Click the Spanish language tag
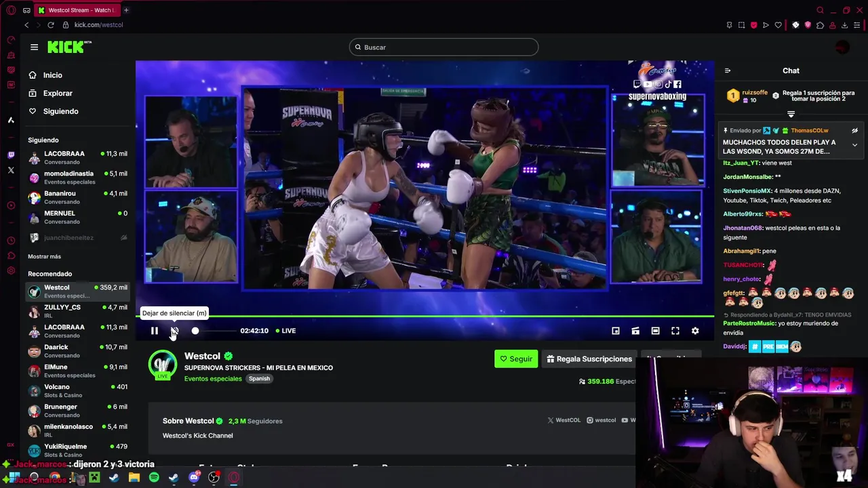The image size is (868, 488). pos(259,379)
